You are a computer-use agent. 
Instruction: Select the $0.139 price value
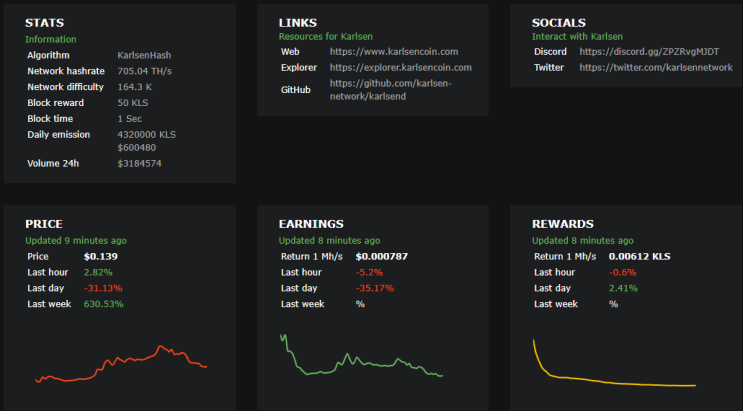pos(100,256)
